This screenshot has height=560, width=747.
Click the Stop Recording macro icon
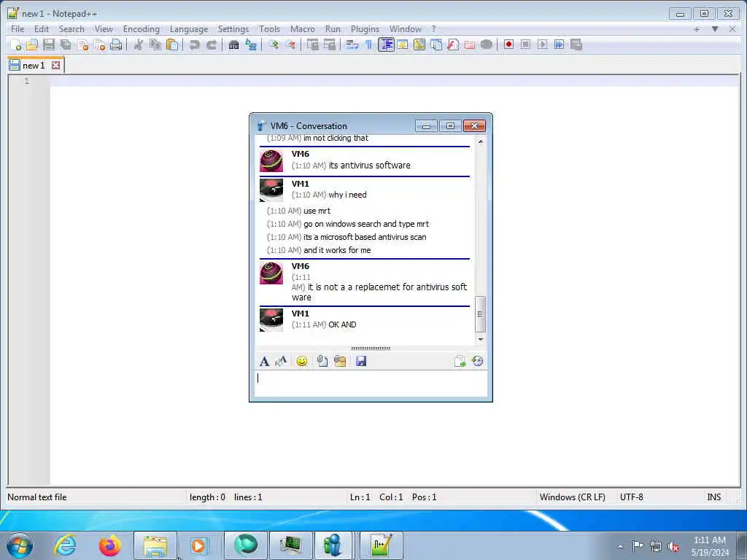525,44
